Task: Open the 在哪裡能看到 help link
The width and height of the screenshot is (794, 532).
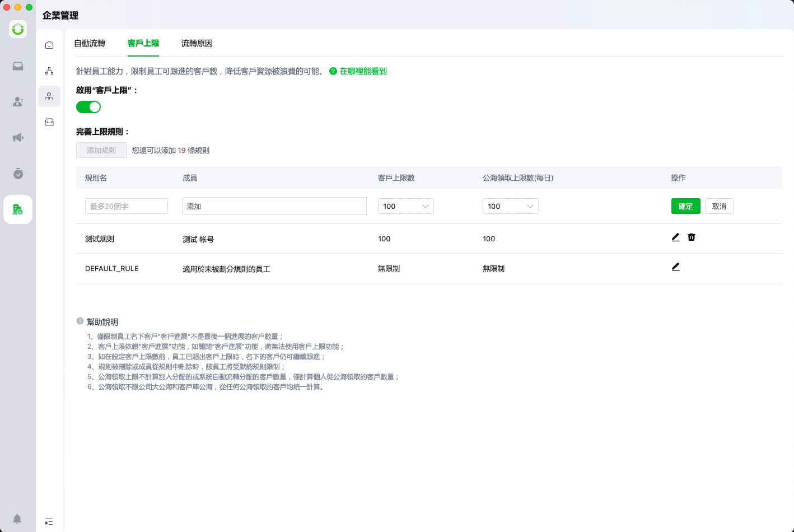Action: 363,71
